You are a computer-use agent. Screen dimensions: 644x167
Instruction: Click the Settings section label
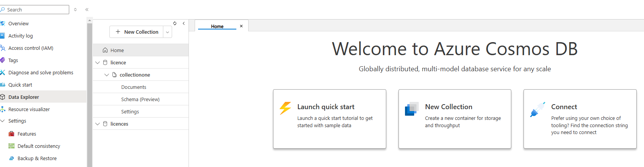[17, 121]
